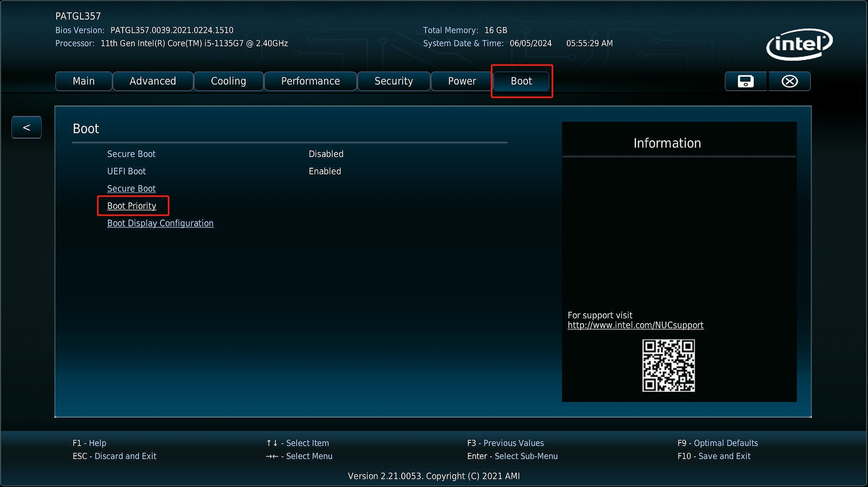This screenshot has width=868, height=487.
Task: Click 'F9 - Optimal Defaults' hint
Action: point(718,443)
